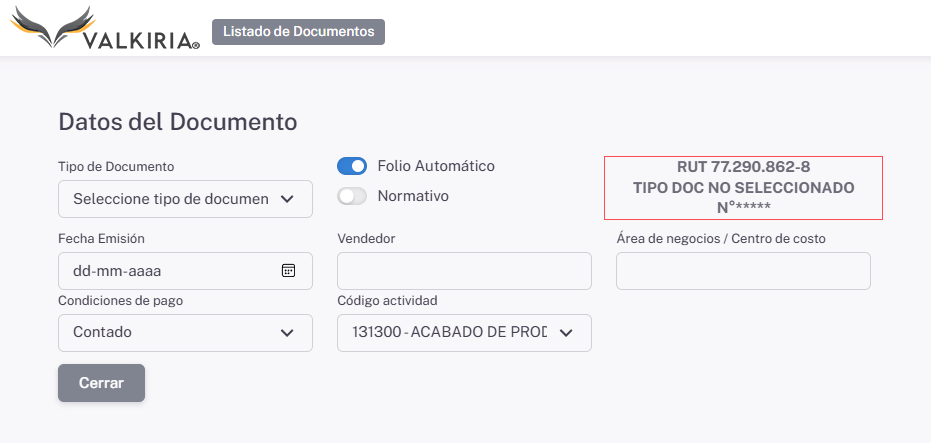Viewport: 931px width, 443px height.
Task: Click the RUT 77.290.862-8 document box
Action: [743, 187]
